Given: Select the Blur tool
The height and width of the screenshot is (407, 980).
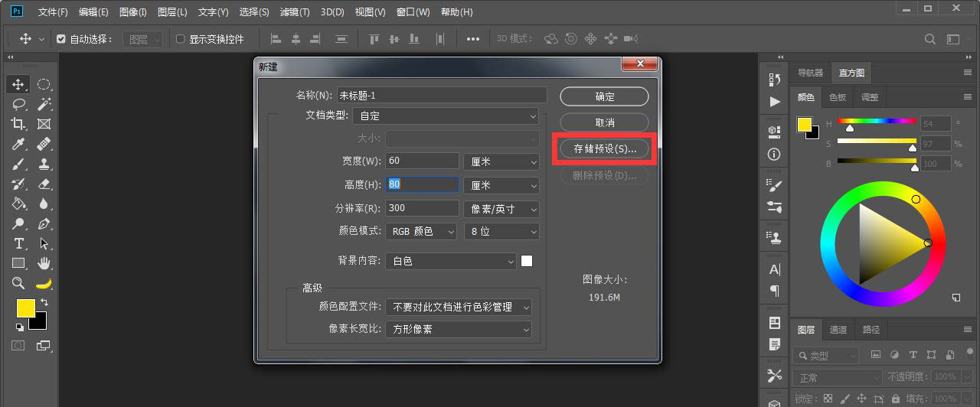Looking at the screenshot, I should [x=44, y=203].
